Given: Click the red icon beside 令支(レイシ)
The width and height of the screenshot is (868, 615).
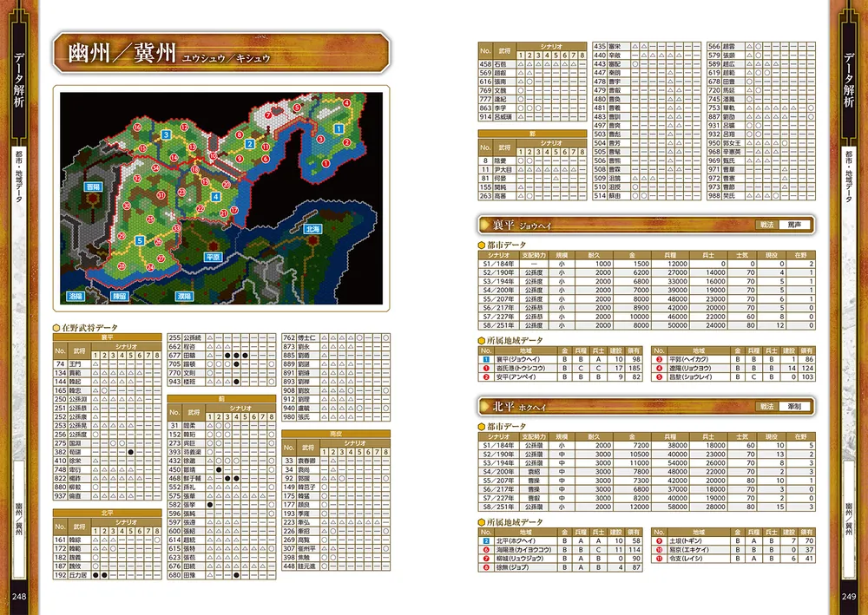Looking at the screenshot, I should tap(659, 559).
